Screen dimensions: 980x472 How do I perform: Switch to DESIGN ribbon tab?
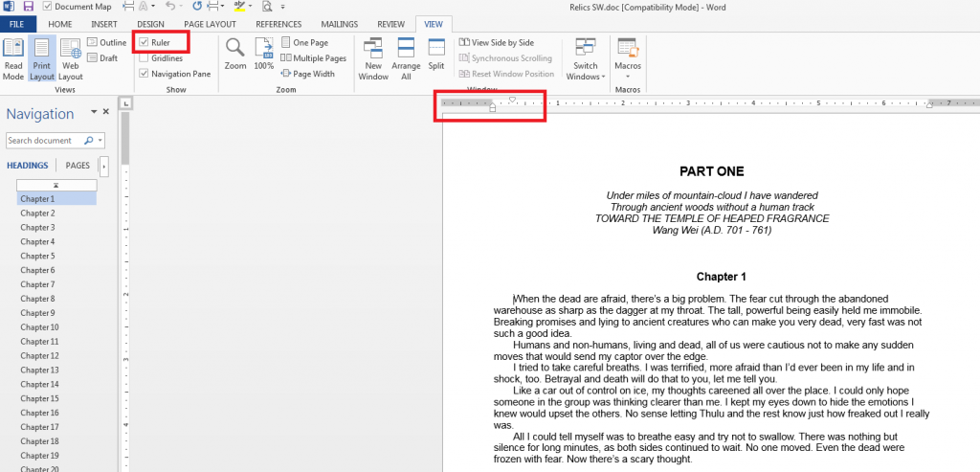tap(150, 24)
